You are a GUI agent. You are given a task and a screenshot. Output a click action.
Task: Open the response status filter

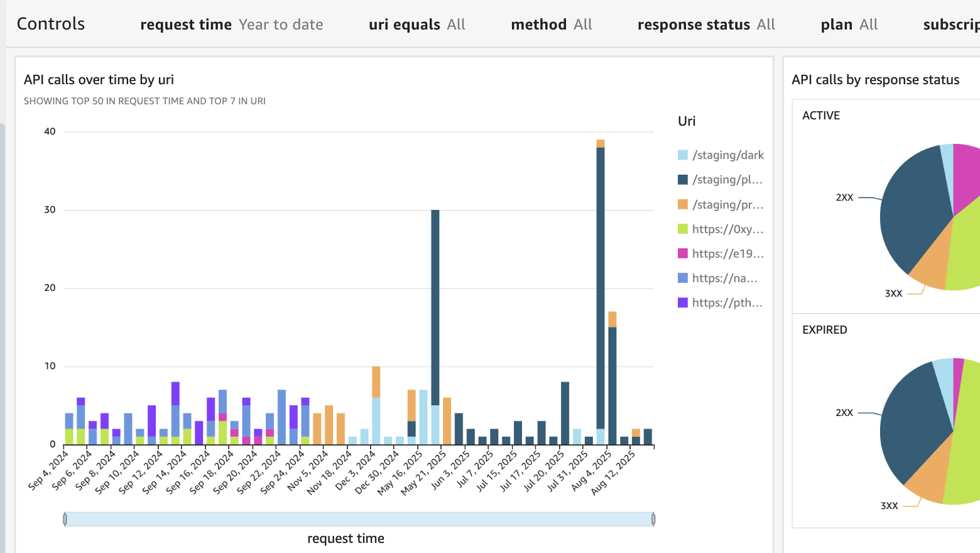(705, 25)
